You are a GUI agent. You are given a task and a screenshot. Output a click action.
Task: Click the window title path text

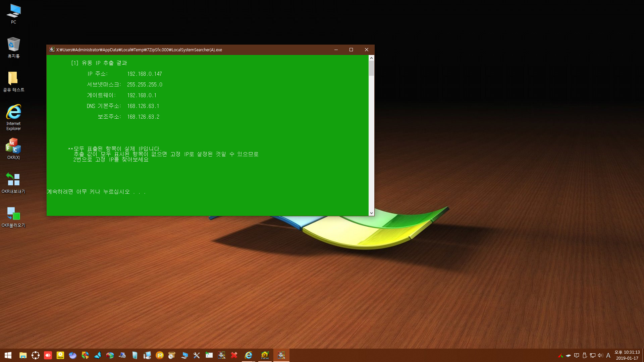[139, 50]
